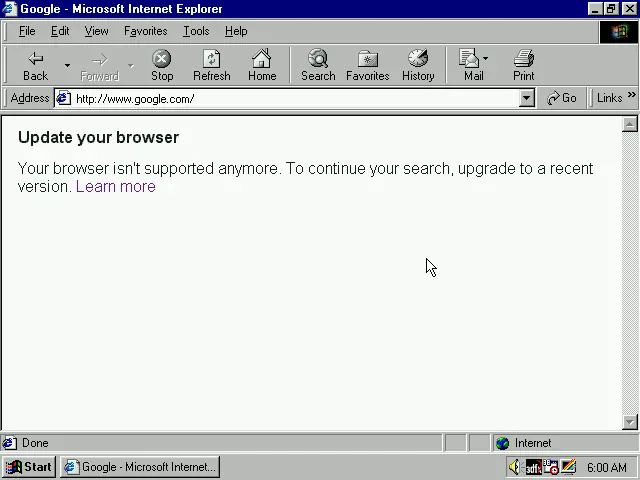640x480 pixels.
Task: Go to the Home page icon
Action: coord(262,65)
